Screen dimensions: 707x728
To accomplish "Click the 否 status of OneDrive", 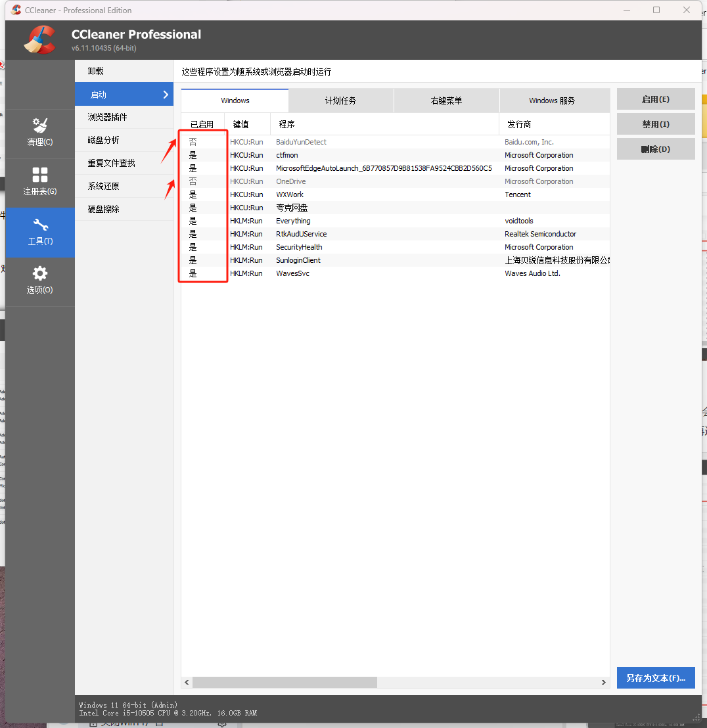I will (193, 181).
